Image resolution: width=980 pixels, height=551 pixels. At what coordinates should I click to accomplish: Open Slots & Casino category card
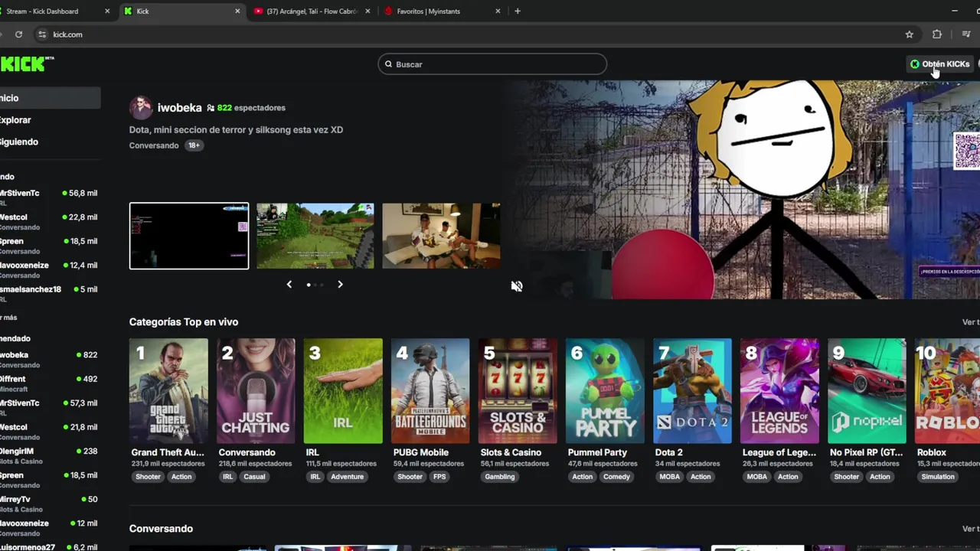point(518,391)
